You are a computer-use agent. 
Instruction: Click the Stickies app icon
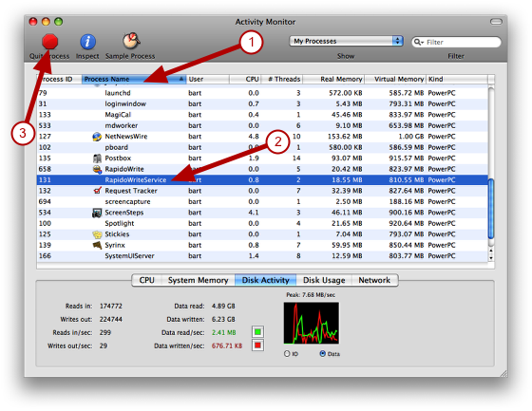tap(97, 234)
